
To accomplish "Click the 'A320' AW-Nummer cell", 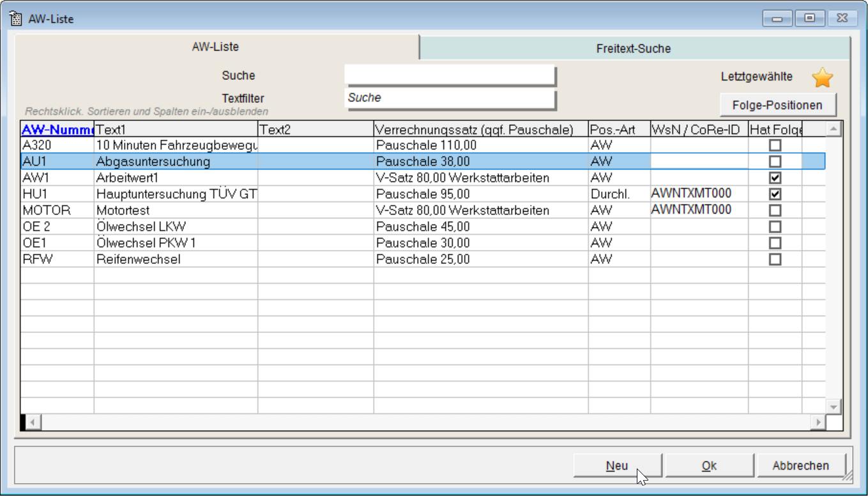I will [57, 145].
